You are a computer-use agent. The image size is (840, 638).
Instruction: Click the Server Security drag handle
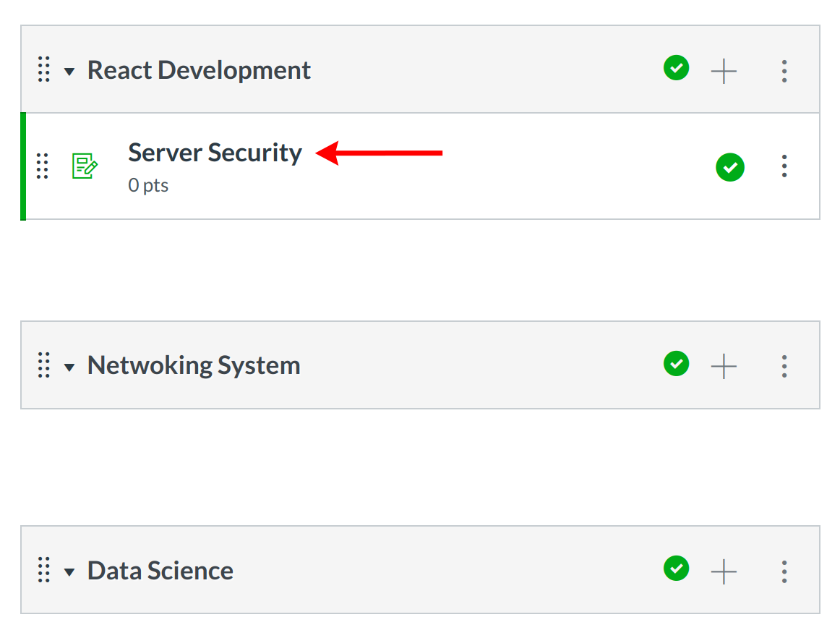43,166
